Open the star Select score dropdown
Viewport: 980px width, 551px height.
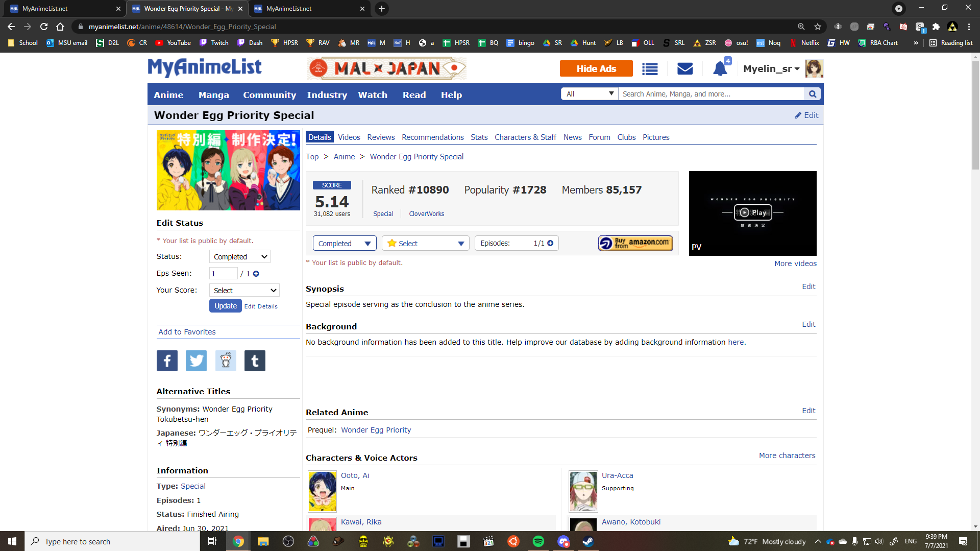pyautogui.click(x=426, y=244)
